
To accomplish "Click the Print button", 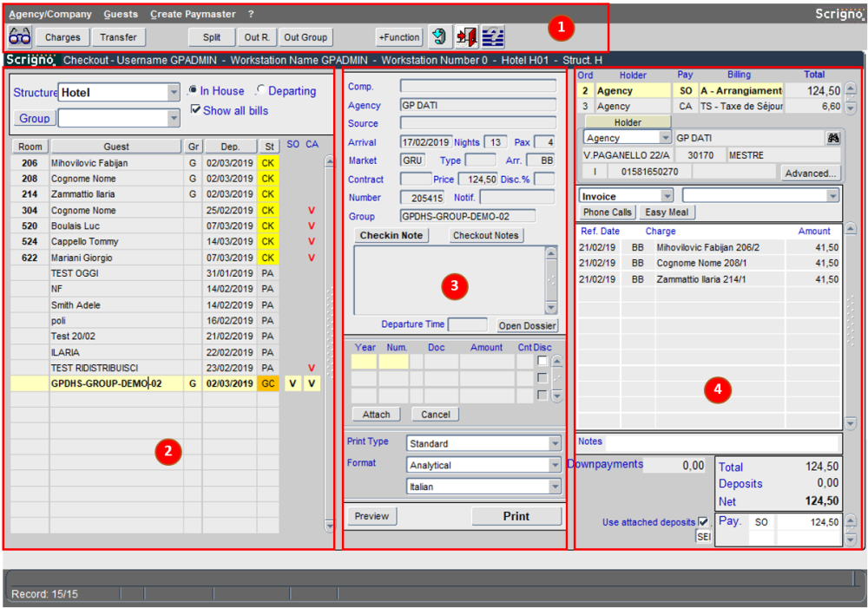I will point(516,516).
